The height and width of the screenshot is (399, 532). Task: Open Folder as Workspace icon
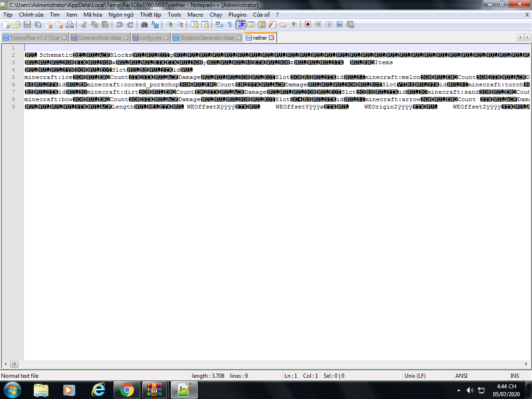point(283,24)
